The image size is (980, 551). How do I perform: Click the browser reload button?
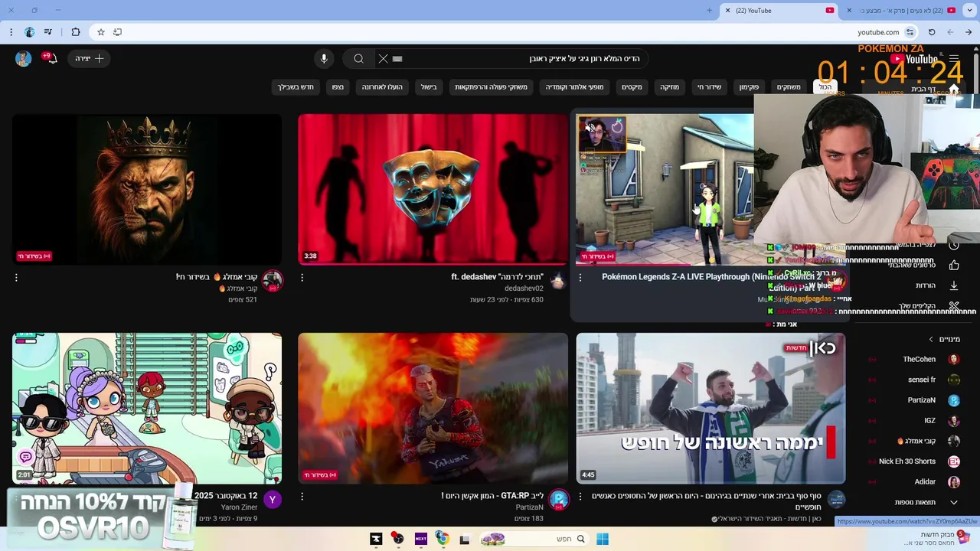point(932,32)
